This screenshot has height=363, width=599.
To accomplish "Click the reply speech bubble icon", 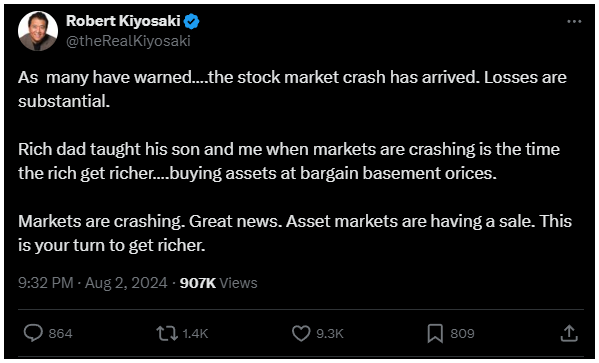I will click(33, 333).
